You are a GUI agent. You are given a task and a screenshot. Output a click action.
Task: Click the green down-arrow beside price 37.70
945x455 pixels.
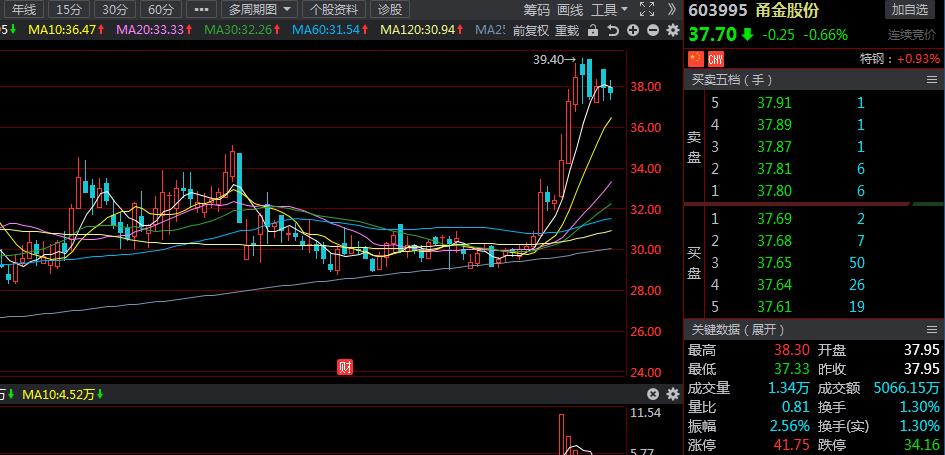[x=747, y=34]
